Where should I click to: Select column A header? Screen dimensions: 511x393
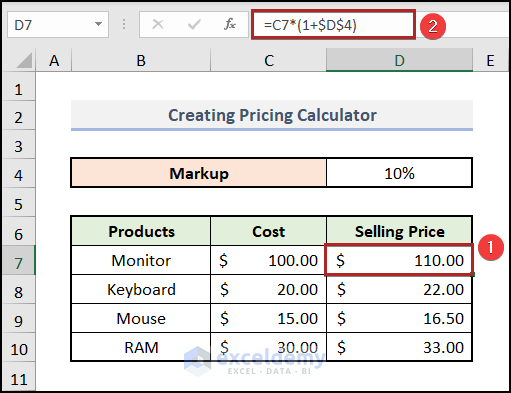54,60
